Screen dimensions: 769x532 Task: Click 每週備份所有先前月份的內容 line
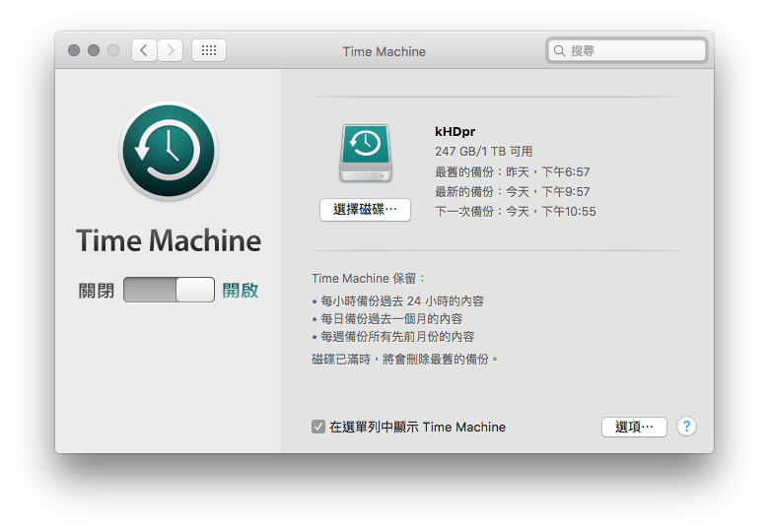click(393, 337)
